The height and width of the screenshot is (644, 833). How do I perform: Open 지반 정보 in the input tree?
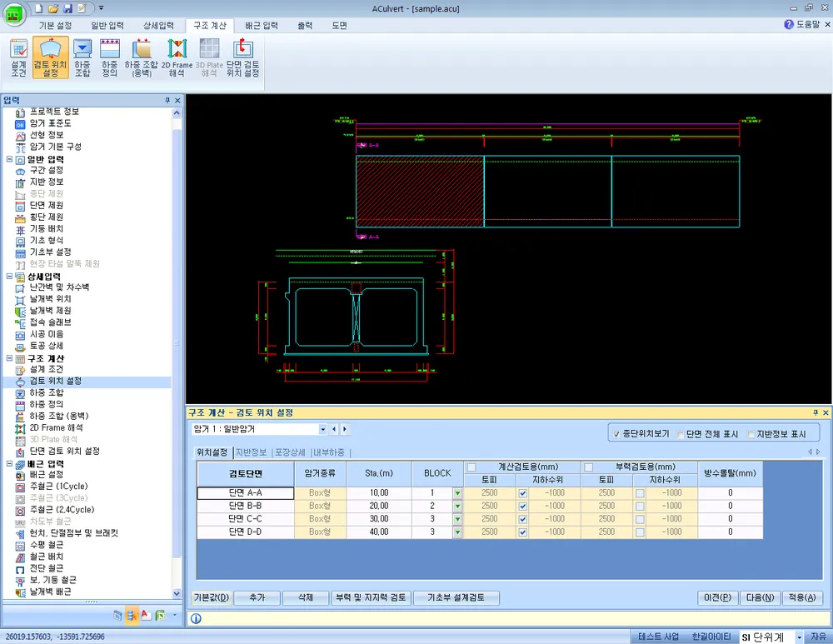tap(47, 182)
